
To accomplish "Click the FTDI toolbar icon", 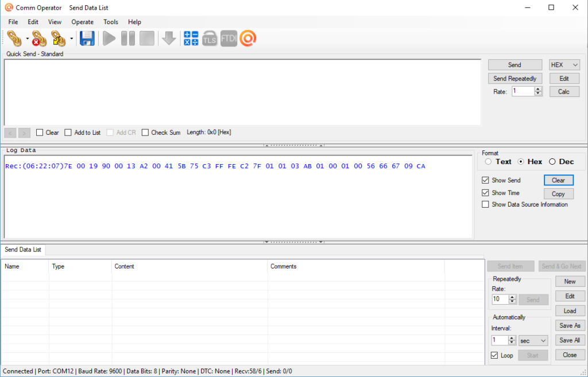I will 229,38.
